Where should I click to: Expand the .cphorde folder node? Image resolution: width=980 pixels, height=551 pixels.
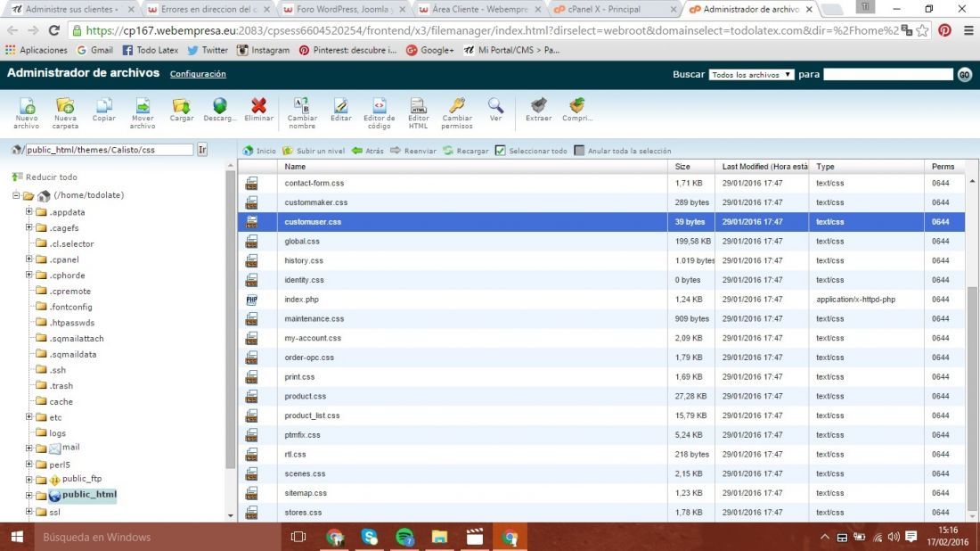(x=29, y=274)
